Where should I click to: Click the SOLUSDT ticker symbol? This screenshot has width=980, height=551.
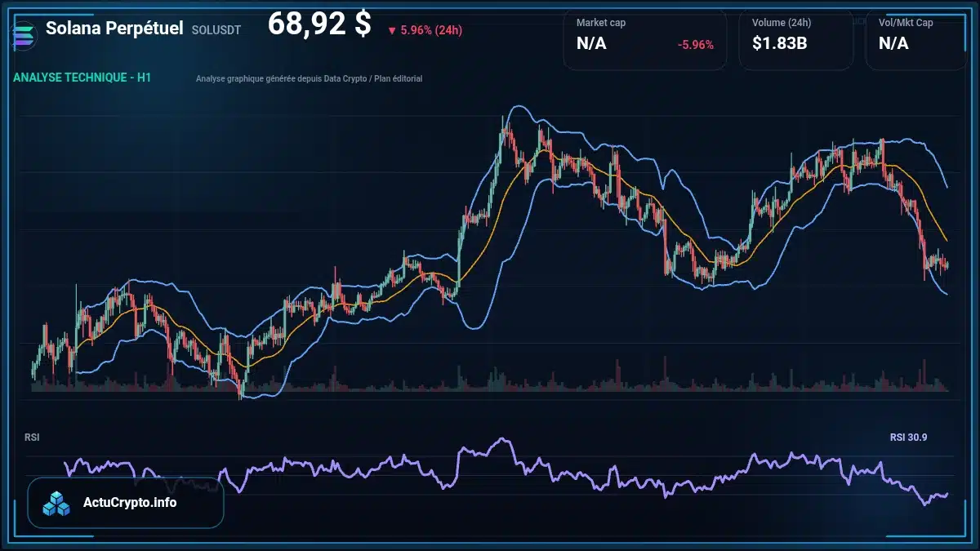(216, 30)
